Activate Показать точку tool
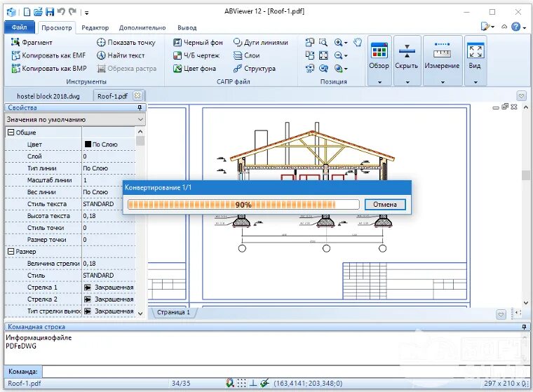The height and width of the screenshot is (392, 533). [126, 42]
